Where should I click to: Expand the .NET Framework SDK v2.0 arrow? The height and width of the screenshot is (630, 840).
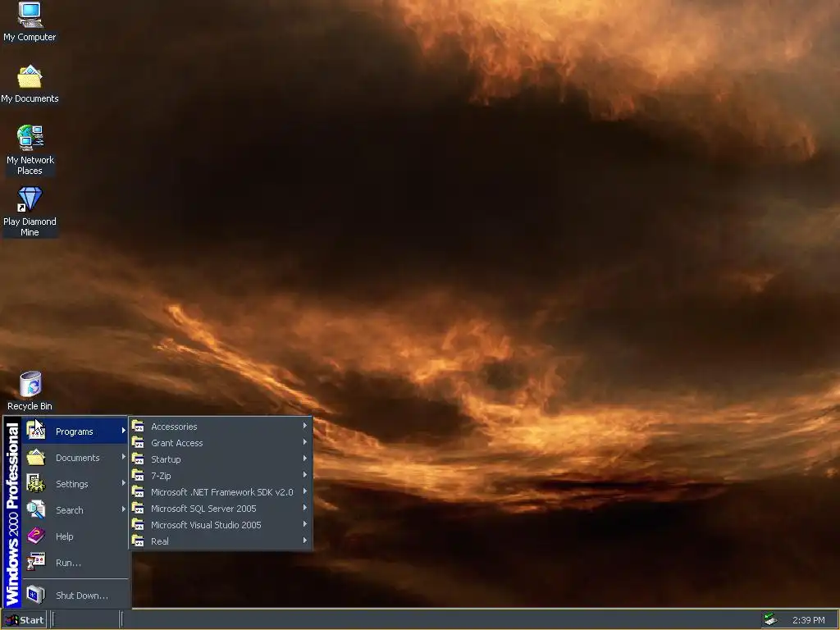(x=305, y=491)
